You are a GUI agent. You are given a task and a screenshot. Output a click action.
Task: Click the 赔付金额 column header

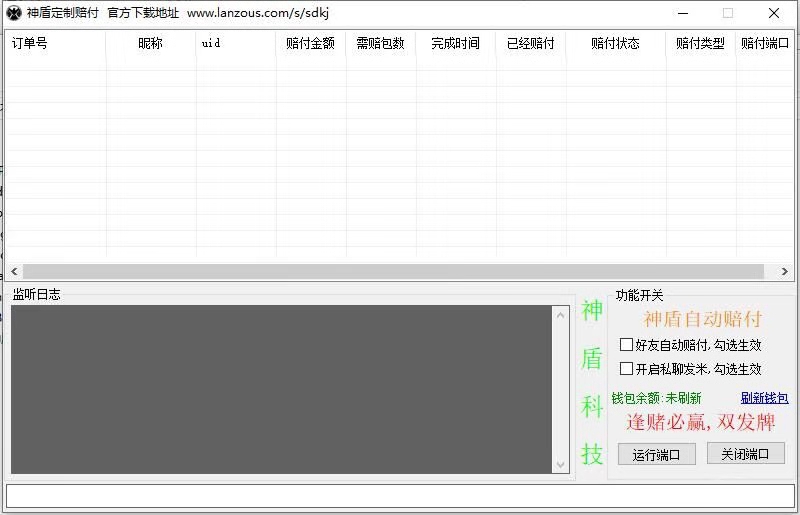point(311,43)
